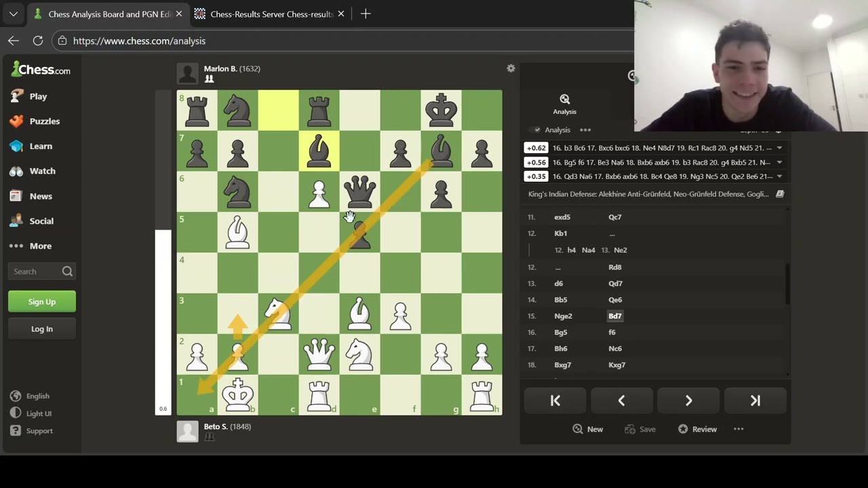Open the Social section

(x=41, y=222)
